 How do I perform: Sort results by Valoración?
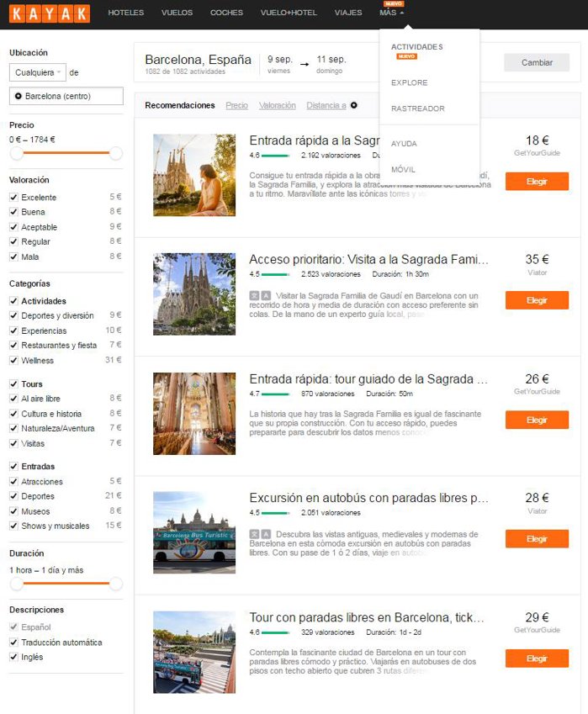point(277,105)
